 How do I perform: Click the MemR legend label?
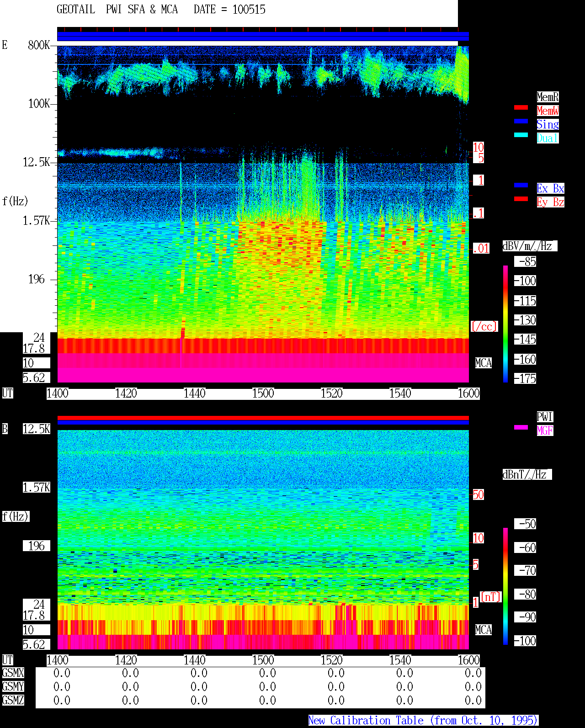tap(548, 97)
